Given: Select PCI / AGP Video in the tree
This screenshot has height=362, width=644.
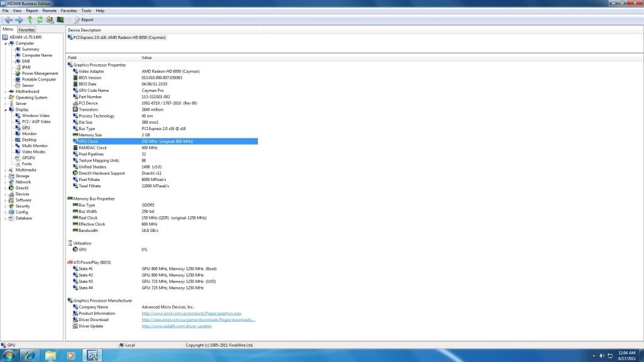Looking at the screenshot, I should (36, 122).
